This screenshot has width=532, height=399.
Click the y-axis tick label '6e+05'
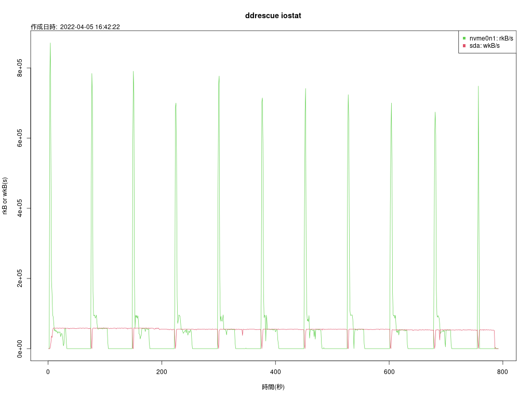(x=20, y=138)
